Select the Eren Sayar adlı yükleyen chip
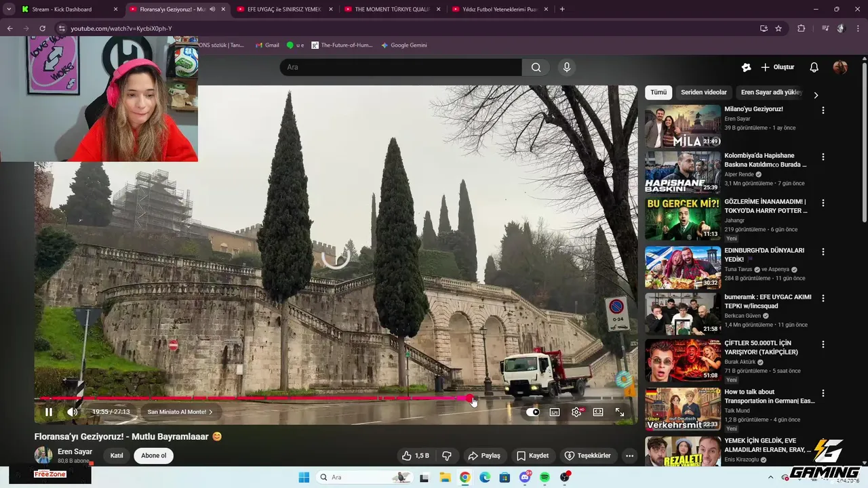Image resolution: width=868 pixels, height=488 pixels. coord(771,92)
